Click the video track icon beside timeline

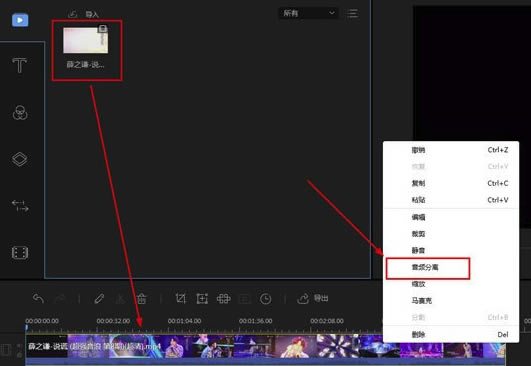click(6, 350)
